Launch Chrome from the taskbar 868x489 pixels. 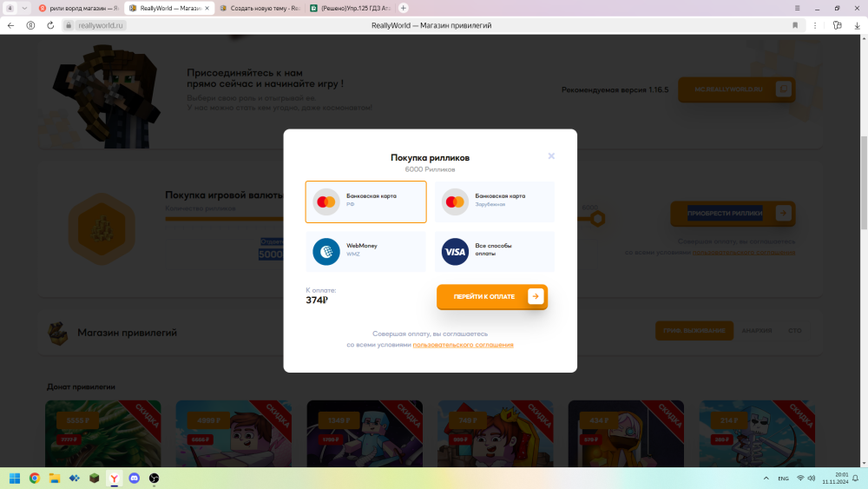pyautogui.click(x=35, y=479)
